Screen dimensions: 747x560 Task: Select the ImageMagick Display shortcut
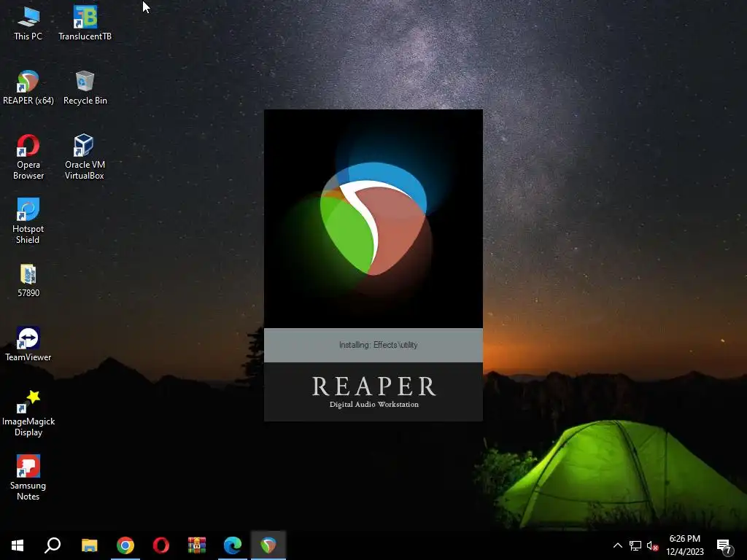tap(28, 413)
